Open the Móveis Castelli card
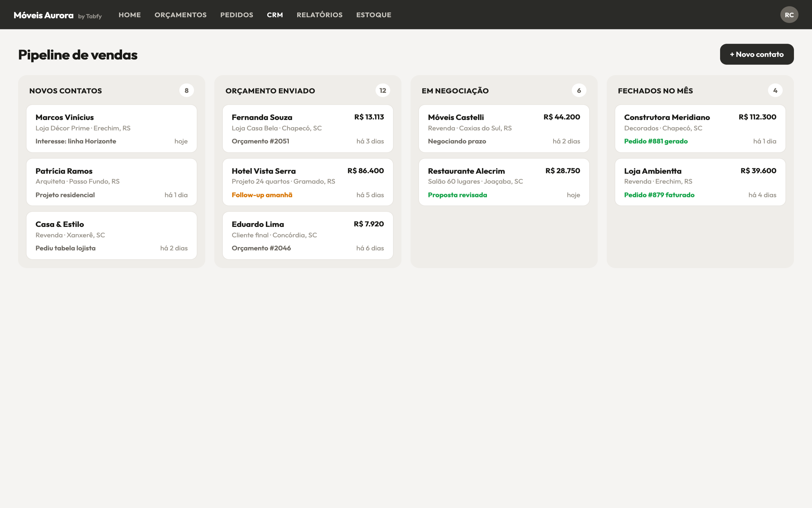The image size is (812, 508). pyautogui.click(x=504, y=129)
